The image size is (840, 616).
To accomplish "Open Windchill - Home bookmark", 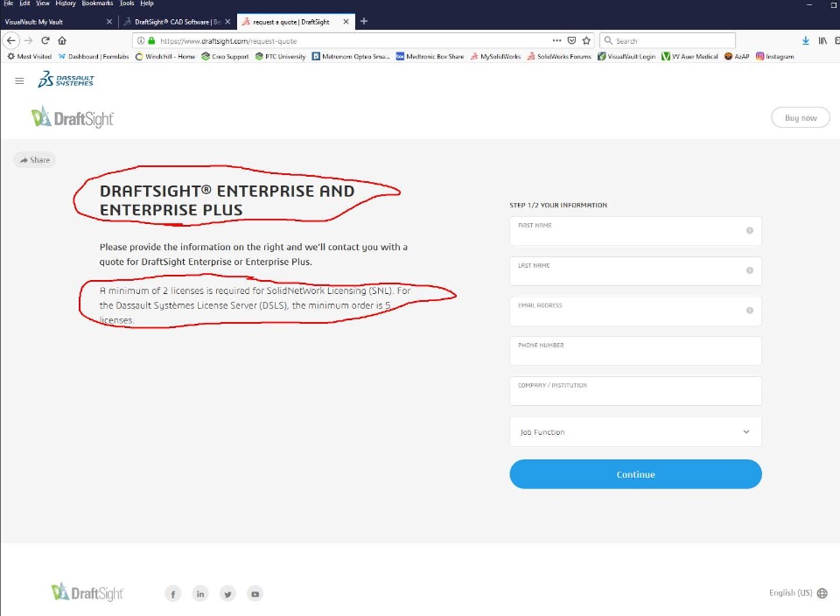I will [165, 56].
